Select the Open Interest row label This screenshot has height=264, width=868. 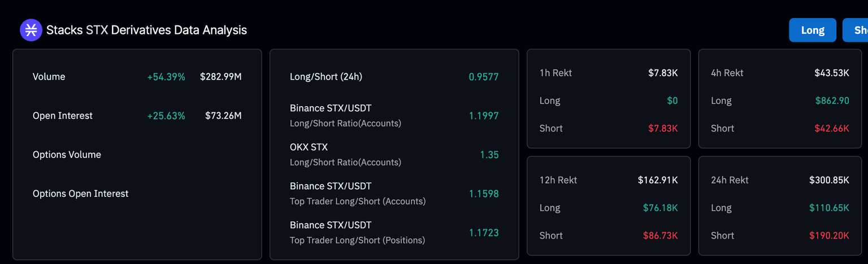[x=62, y=116]
